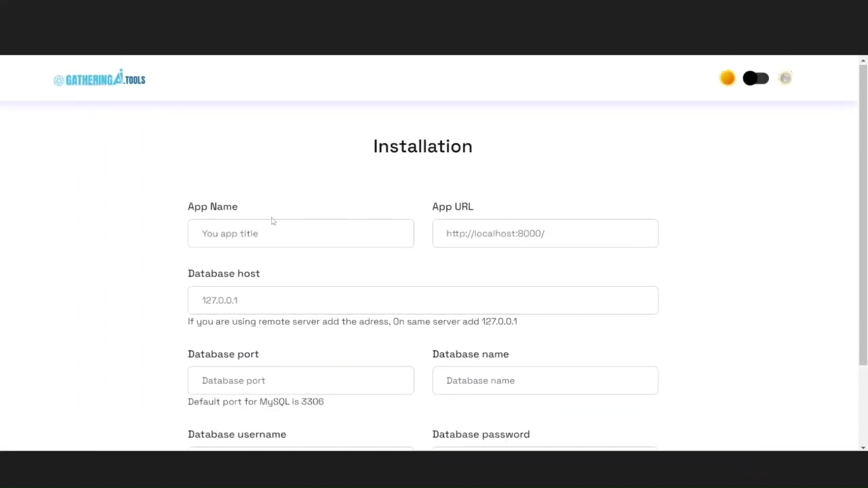
Task: Click the "Database host" label
Action: click(224, 273)
